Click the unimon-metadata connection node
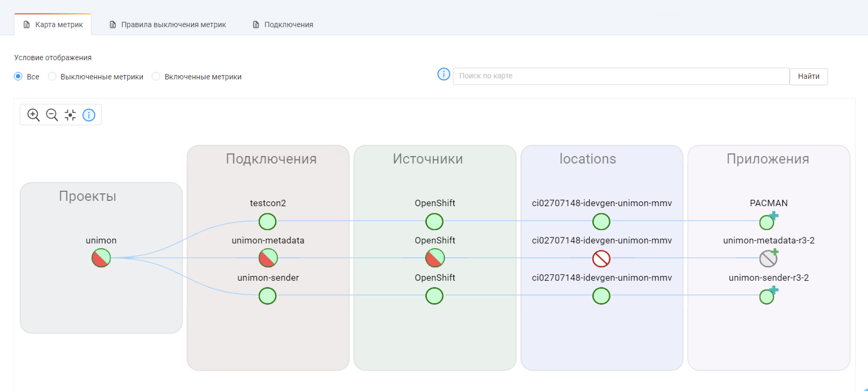The width and height of the screenshot is (868, 391). (268, 258)
